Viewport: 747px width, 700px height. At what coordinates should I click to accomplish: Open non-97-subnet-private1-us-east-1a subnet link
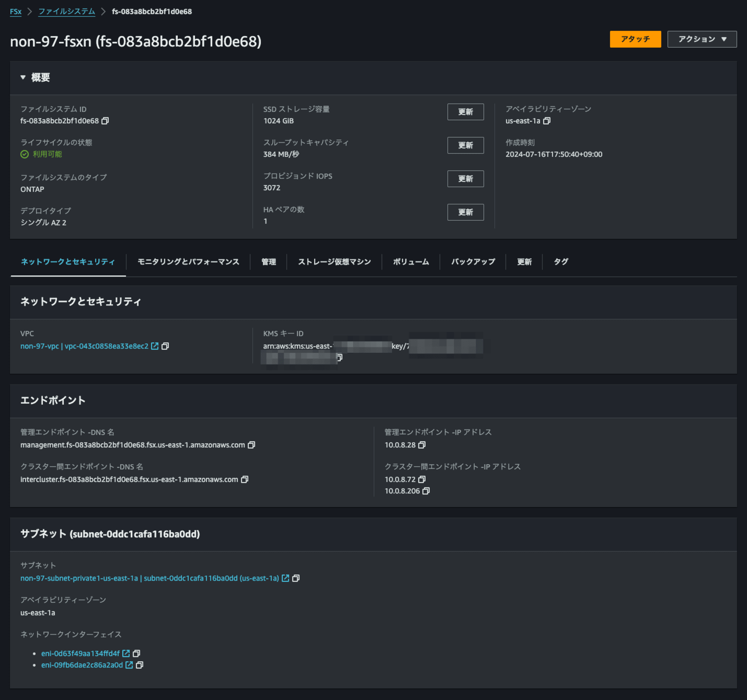coord(149,578)
